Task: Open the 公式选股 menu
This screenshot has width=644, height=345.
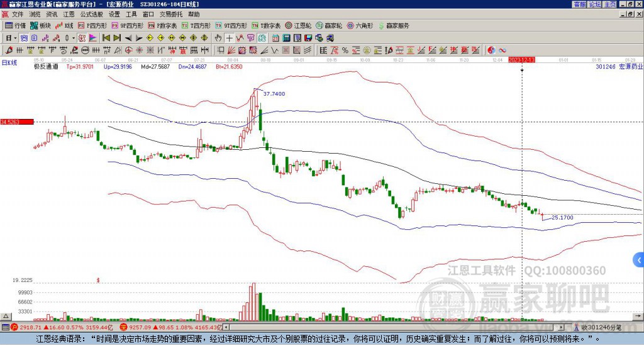Action: [x=92, y=14]
